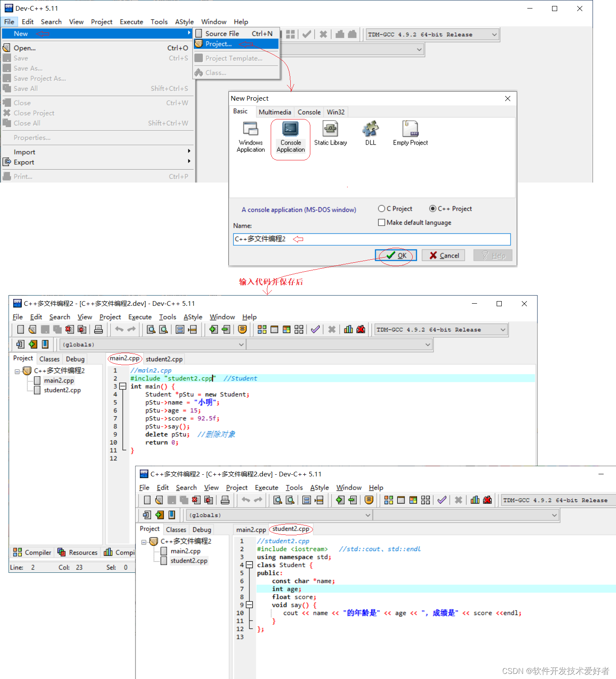Click Find icon in student2.cpp editor window toolbar

pyautogui.click(x=278, y=500)
